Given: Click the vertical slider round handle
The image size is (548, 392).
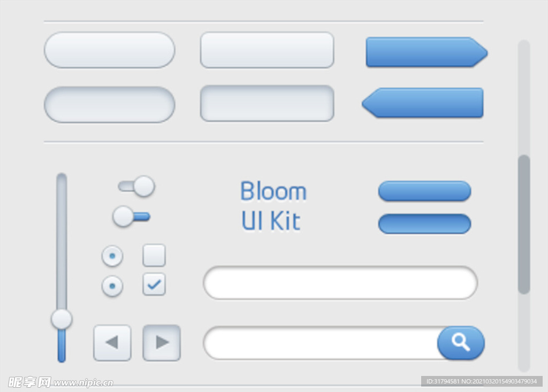Looking at the screenshot, I should click(x=62, y=319).
